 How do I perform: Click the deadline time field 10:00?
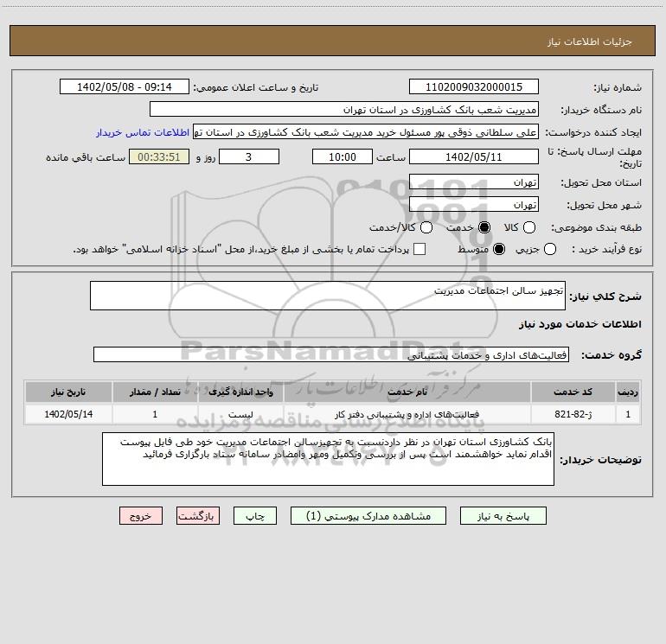pos(343,156)
